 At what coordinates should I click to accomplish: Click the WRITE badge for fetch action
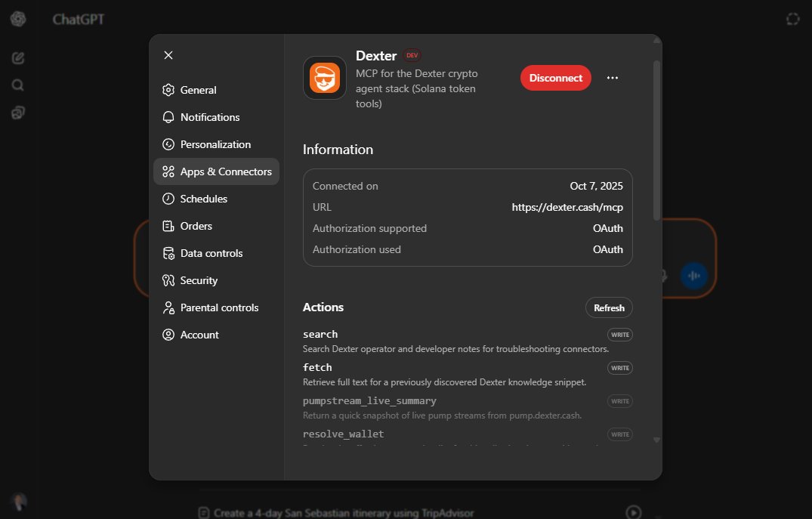[x=620, y=368]
